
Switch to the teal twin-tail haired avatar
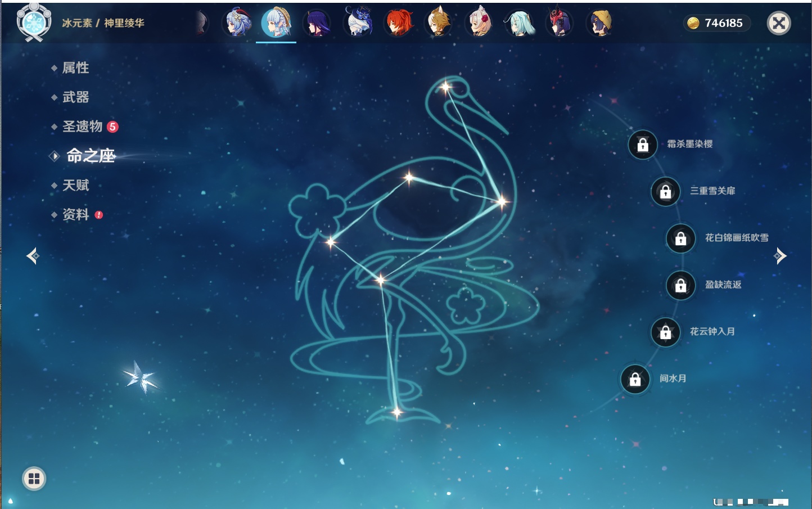tap(520, 23)
